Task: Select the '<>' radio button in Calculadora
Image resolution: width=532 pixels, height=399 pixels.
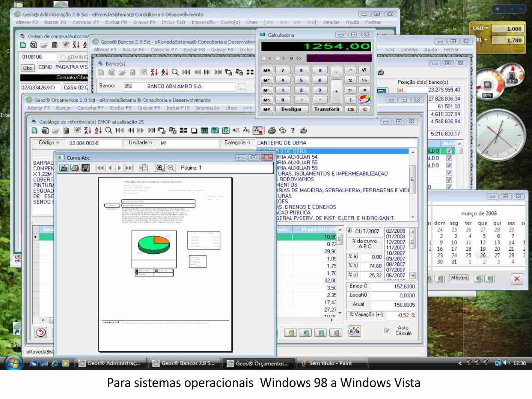Action: 291,58
